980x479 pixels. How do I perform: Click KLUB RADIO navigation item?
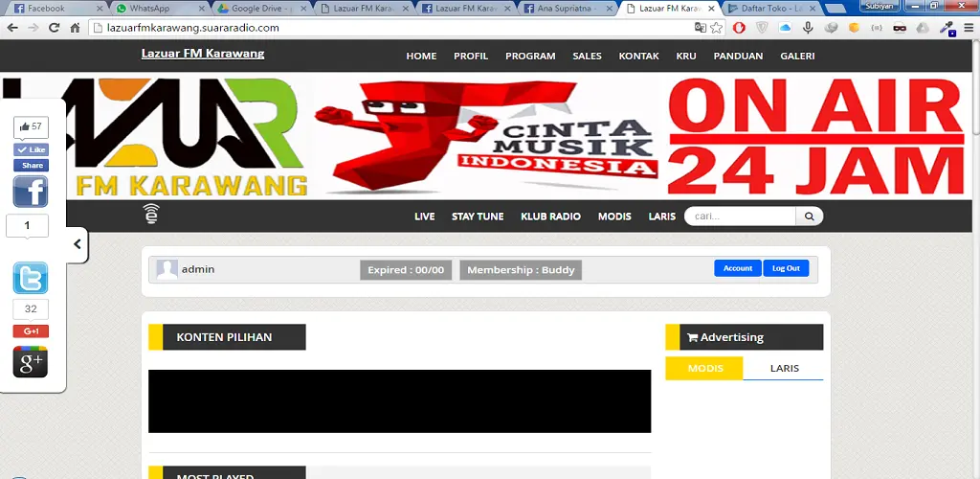[x=550, y=217]
